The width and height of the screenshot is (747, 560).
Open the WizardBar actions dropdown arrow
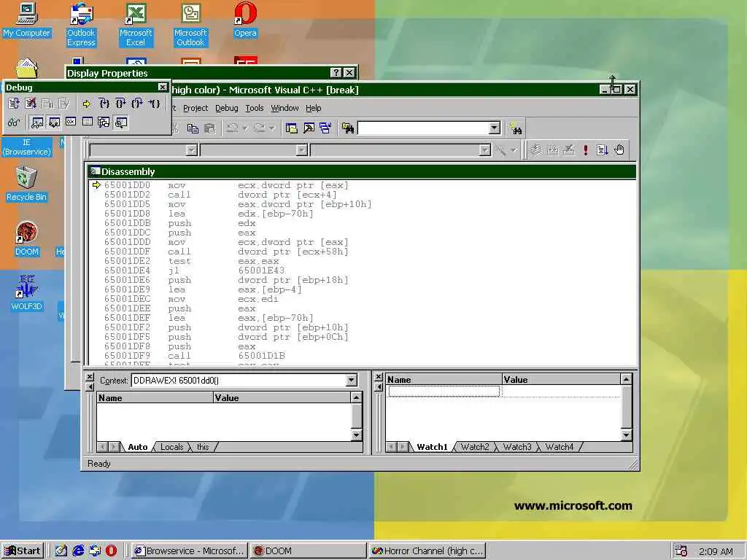[513, 150]
